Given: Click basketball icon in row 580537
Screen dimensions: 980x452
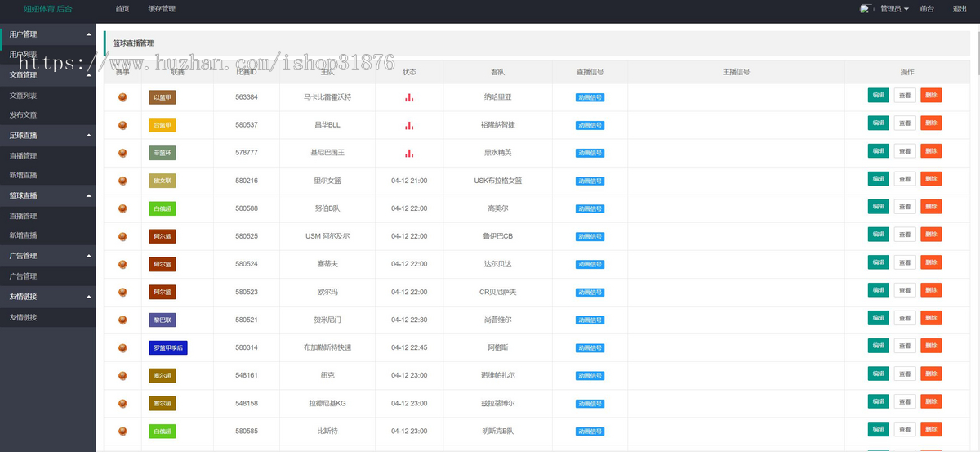Looking at the screenshot, I should (122, 125).
